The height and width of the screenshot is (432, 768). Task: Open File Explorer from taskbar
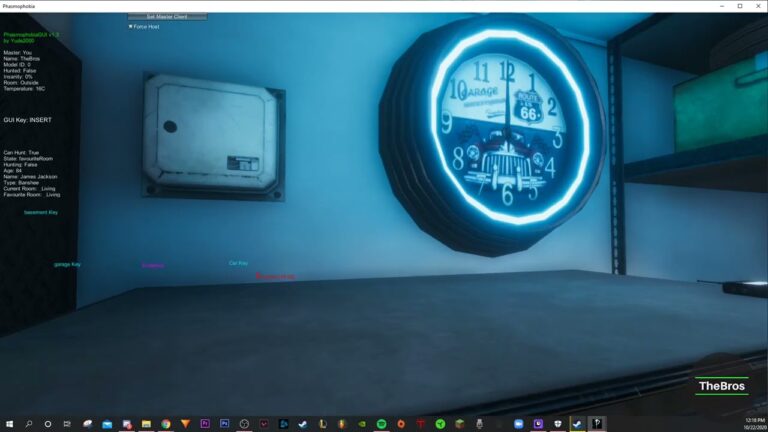146,424
